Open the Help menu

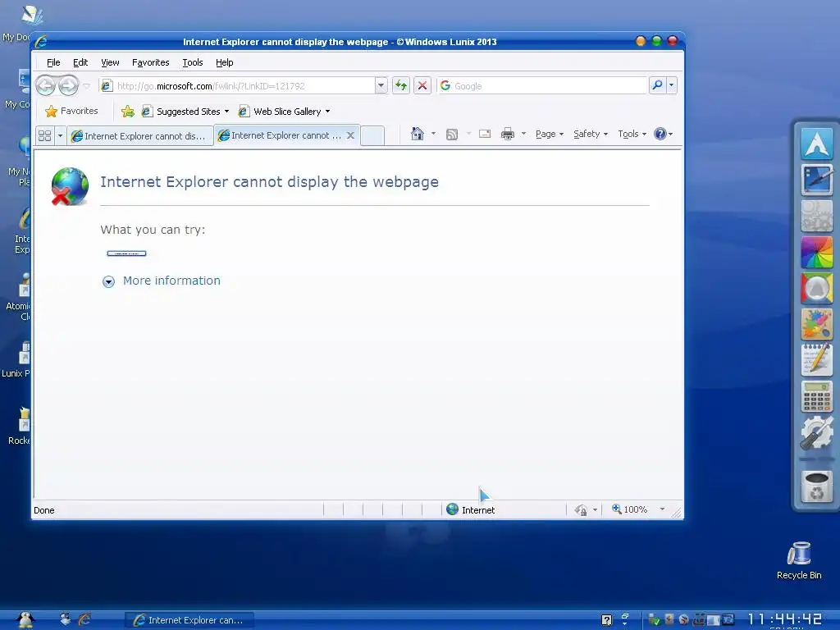tap(225, 62)
